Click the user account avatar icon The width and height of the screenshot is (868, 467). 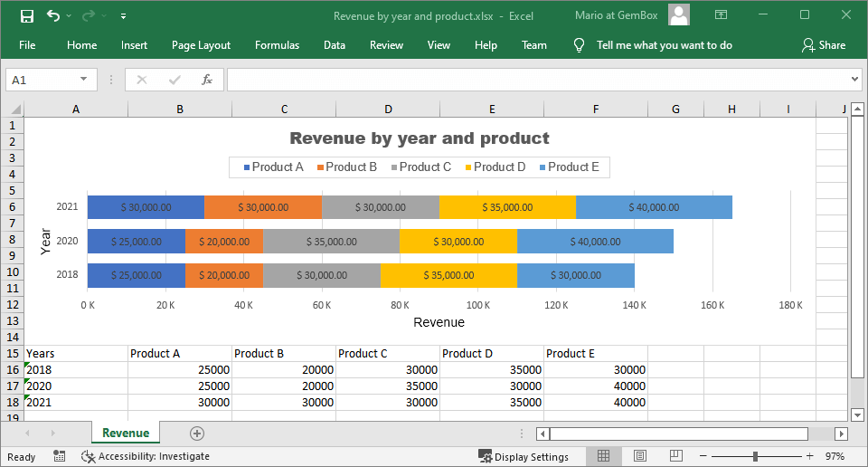(x=679, y=15)
